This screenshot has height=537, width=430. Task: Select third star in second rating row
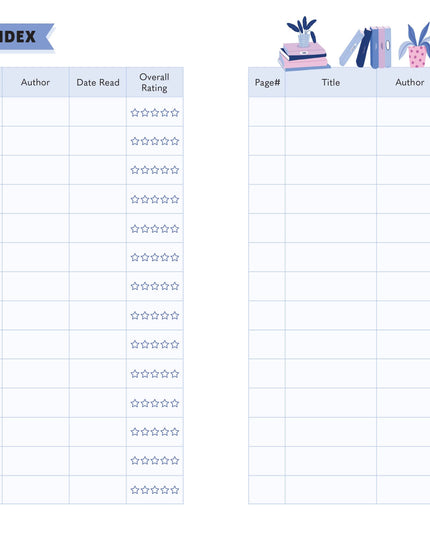155,141
